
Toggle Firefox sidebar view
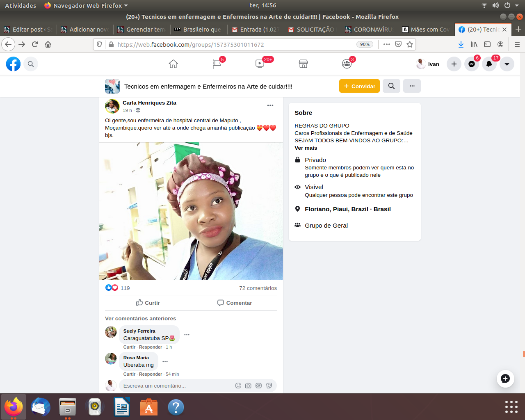coord(487,44)
